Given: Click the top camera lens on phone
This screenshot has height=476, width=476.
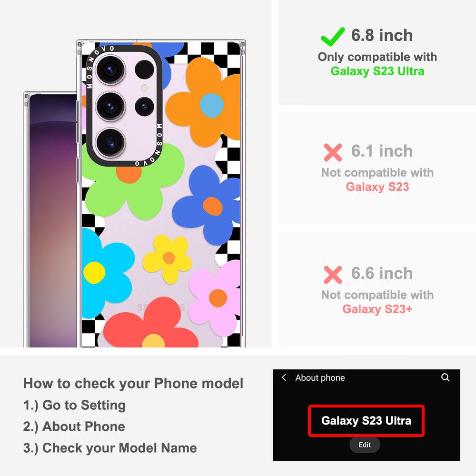Looking at the screenshot, I should 110,70.
